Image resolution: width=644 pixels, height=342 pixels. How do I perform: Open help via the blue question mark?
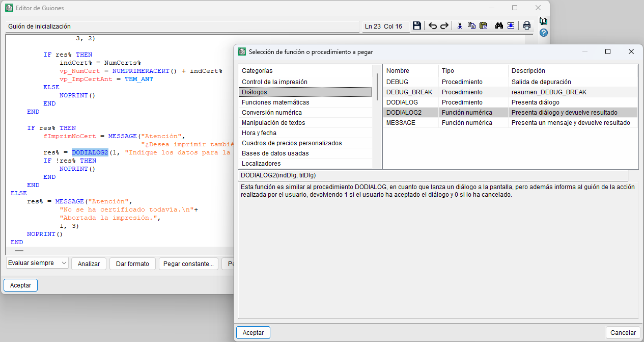[544, 33]
